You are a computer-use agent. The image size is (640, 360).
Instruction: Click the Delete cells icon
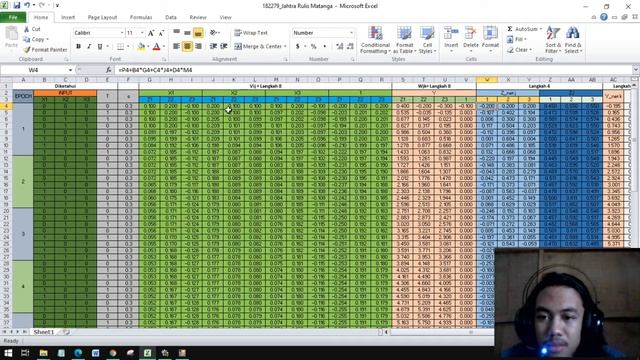(x=471, y=33)
